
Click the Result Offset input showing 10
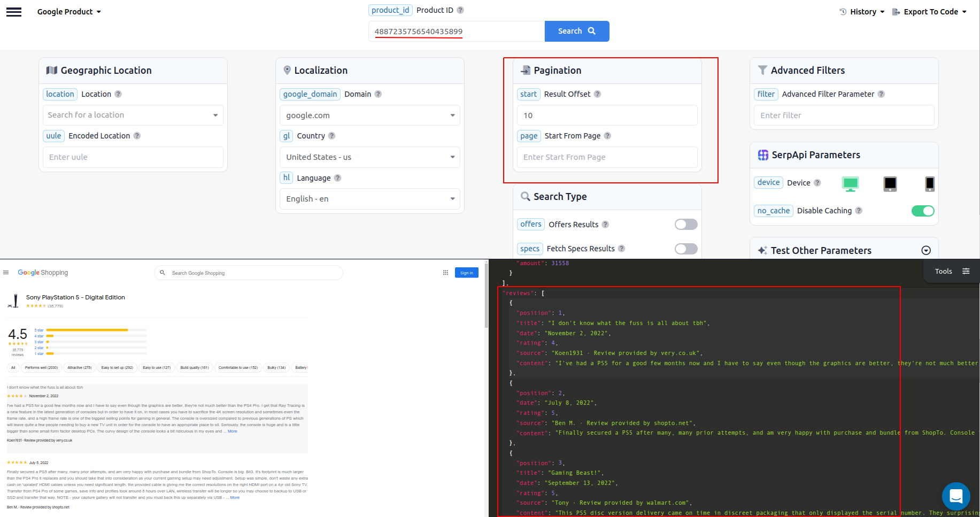point(606,115)
